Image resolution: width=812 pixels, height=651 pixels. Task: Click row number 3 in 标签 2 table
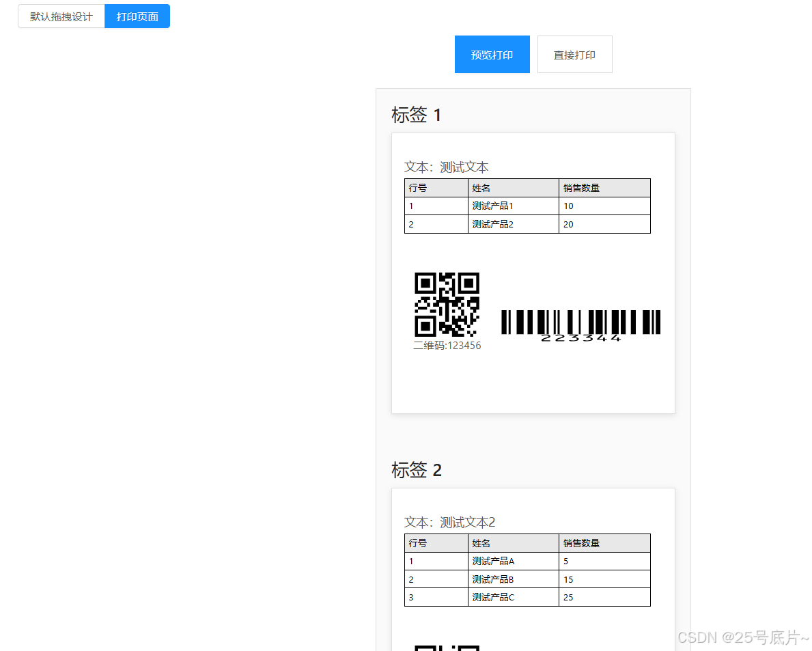(436, 597)
